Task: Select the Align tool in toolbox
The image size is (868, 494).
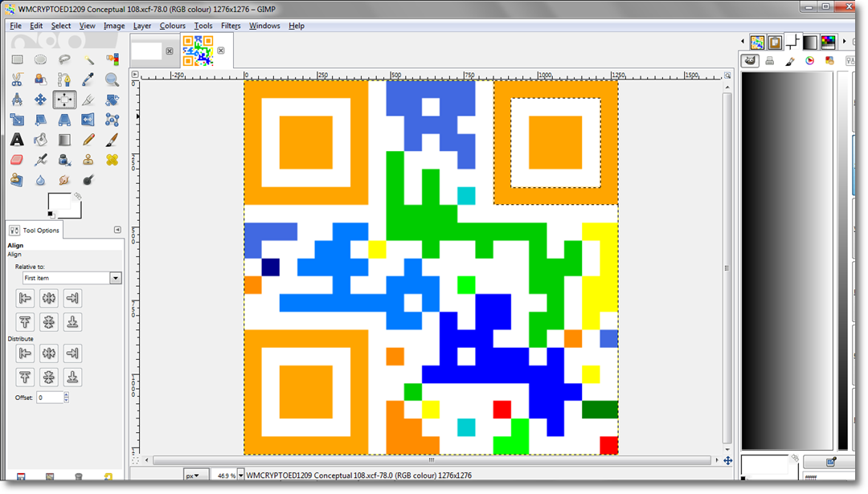Action: click(64, 100)
